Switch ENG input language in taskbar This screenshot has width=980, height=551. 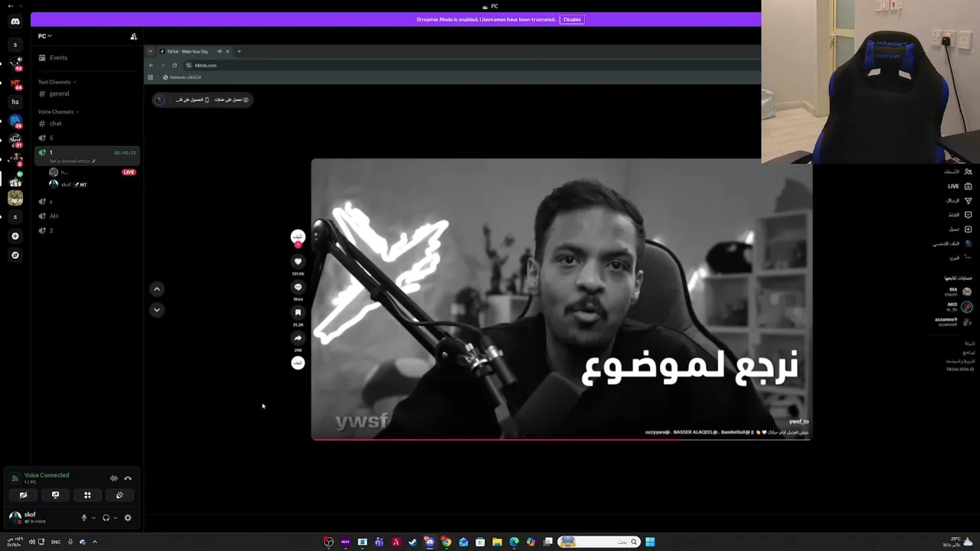(56, 542)
